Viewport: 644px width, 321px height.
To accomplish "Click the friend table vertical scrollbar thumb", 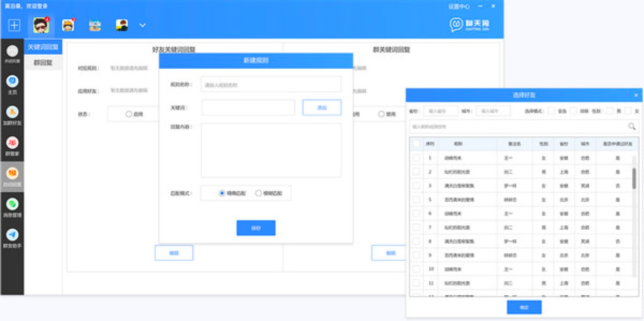I will pyautogui.click(x=634, y=178).
